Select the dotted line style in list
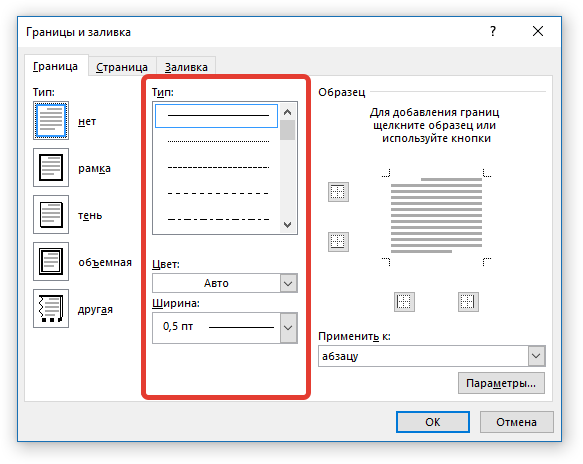The width and height of the screenshot is (583, 464). (218, 141)
